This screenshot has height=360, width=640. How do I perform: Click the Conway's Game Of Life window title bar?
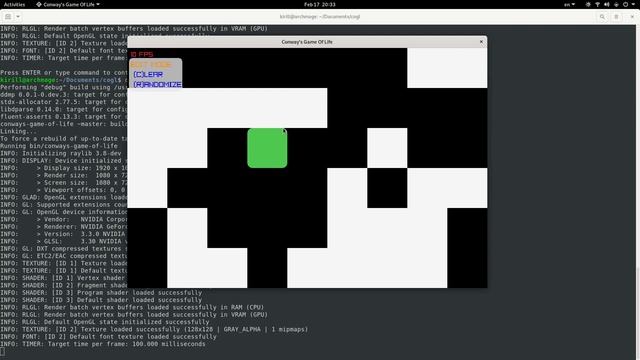pos(307,42)
